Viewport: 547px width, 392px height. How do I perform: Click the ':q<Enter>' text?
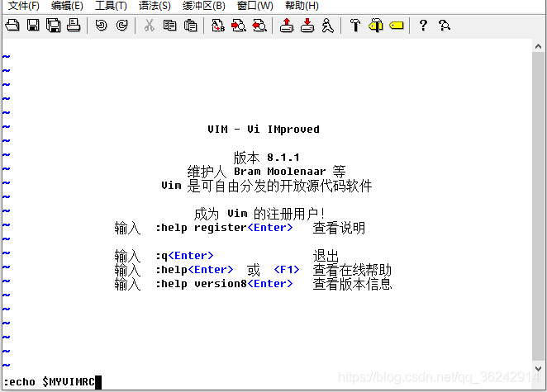(184, 256)
